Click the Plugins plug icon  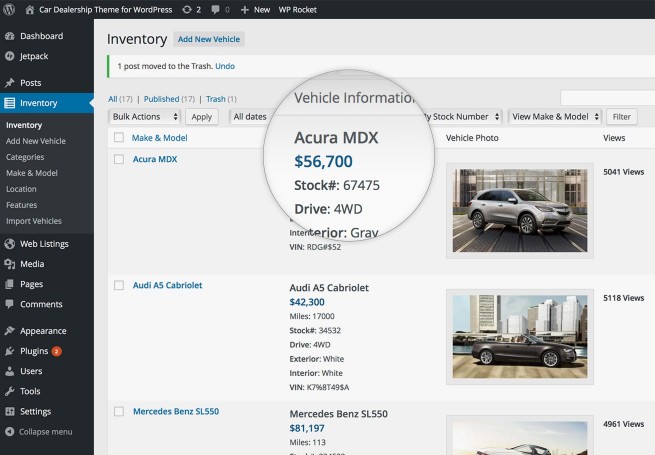coord(10,351)
